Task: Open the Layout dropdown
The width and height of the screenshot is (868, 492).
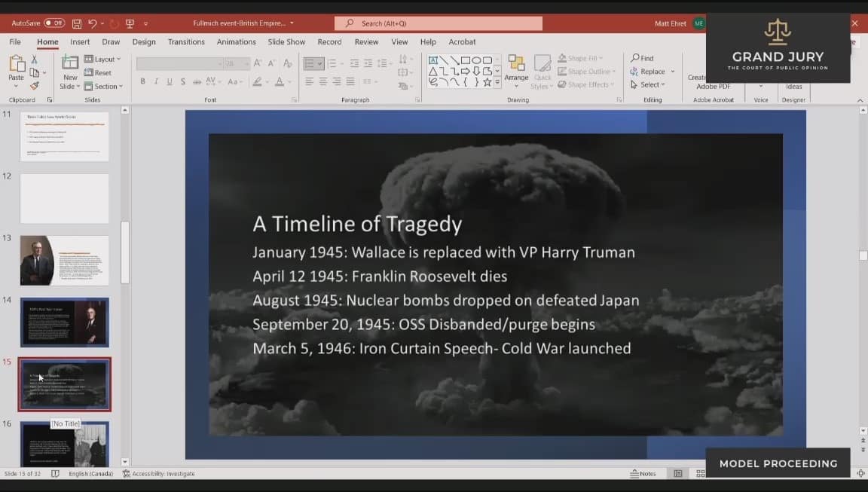Action: pyautogui.click(x=102, y=59)
